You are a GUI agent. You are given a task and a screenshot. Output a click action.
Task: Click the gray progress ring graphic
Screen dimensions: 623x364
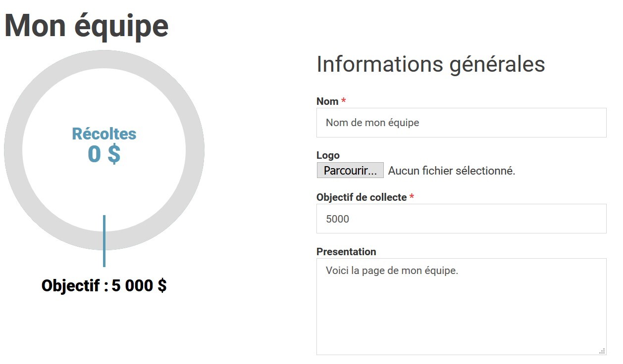click(104, 59)
